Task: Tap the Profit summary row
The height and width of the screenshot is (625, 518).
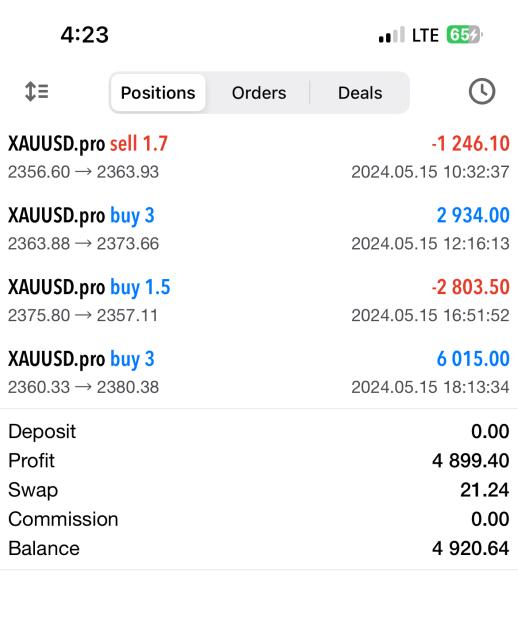Action: pyautogui.click(x=259, y=461)
